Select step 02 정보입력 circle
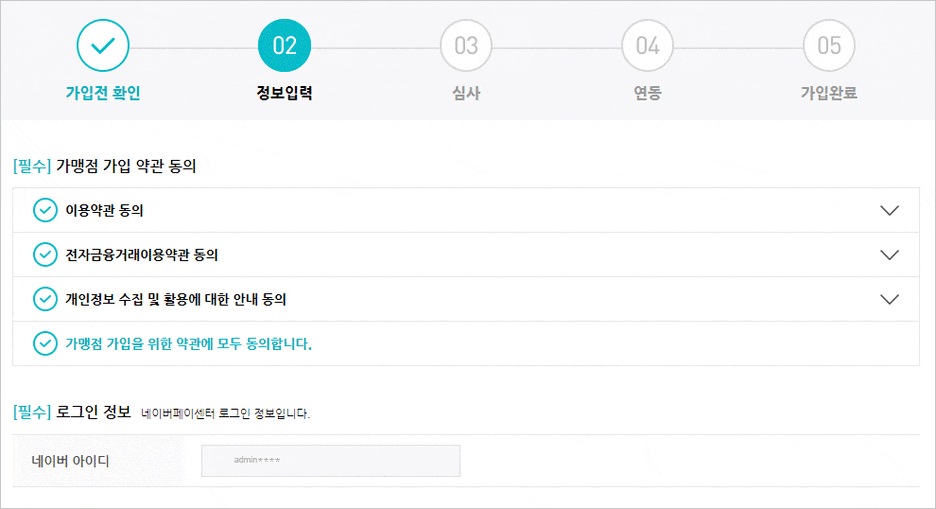Viewport: 936px width, 509px height. point(284,45)
